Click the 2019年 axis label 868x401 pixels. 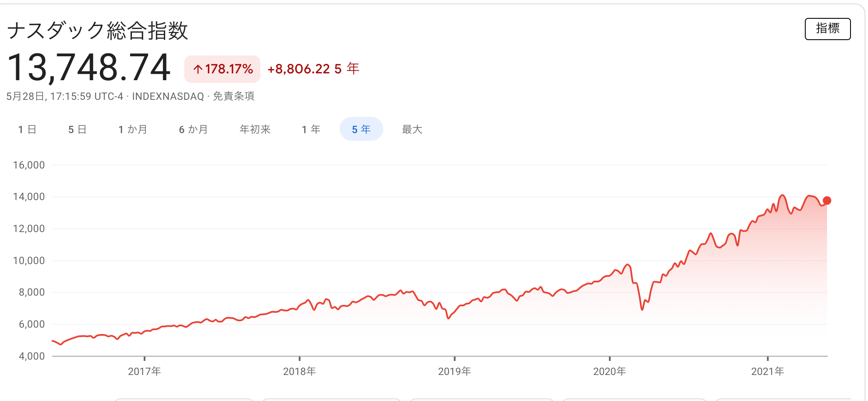coord(454,371)
